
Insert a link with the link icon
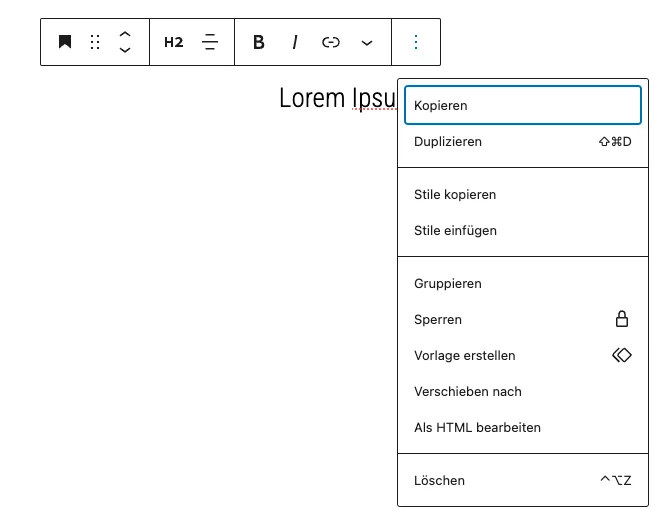coord(331,42)
